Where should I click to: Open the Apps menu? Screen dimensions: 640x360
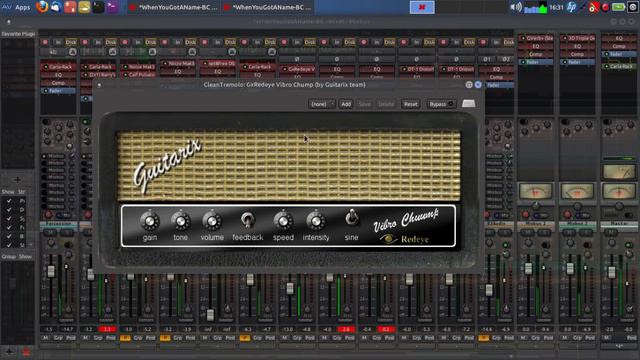tap(22, 7)
